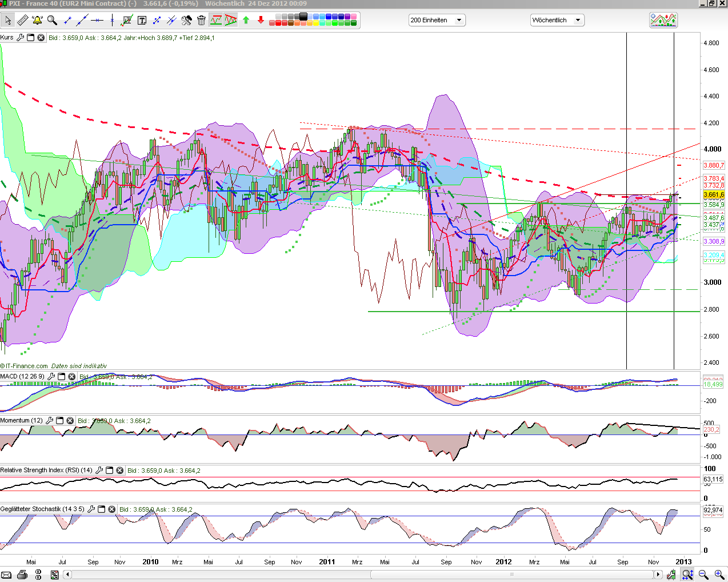Select the blue dotted points drawing tool
The height and width of the screenshot is (582, 728).
157,21
